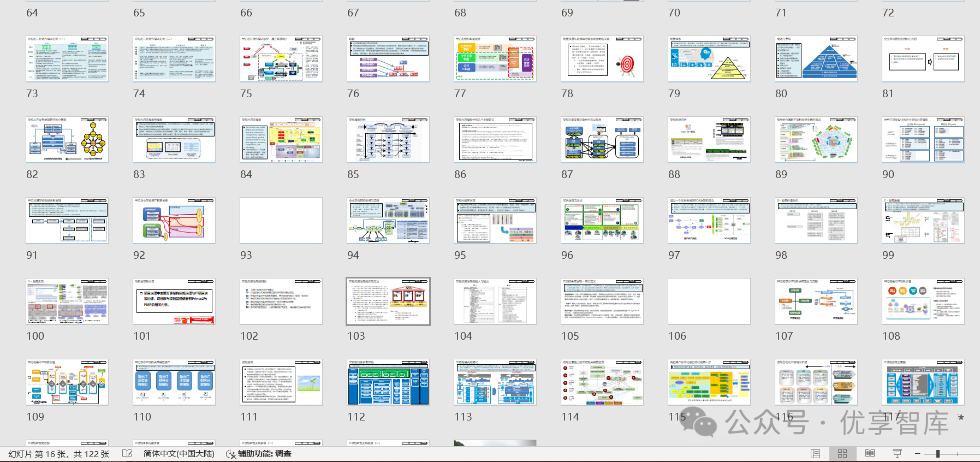Select slide 114 thumbnail
This screenshot has height=462, width=980.
tap(602, 382)
